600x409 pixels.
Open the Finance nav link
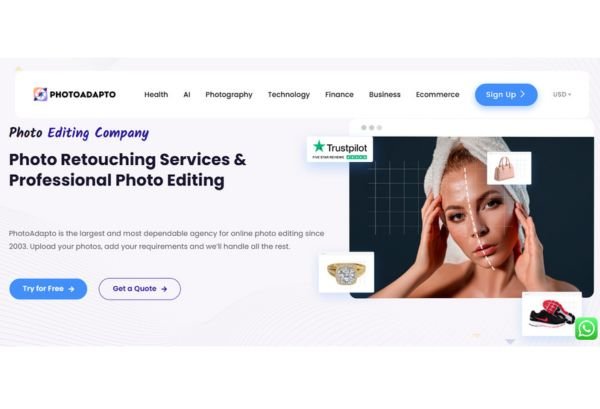point(339,95)
